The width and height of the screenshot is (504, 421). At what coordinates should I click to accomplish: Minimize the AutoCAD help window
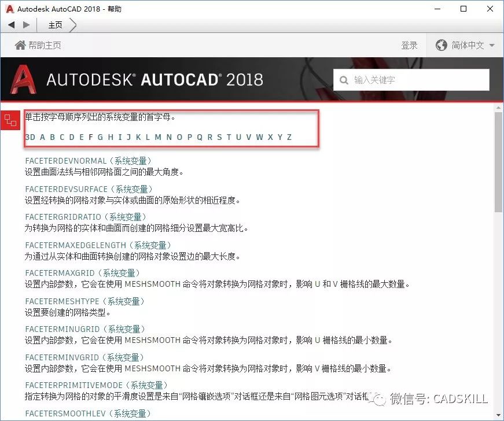coord(437,9)
